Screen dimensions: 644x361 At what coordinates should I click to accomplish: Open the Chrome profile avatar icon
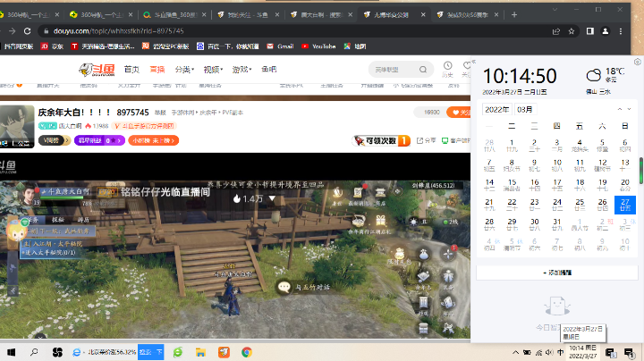(x=606, y=31)
